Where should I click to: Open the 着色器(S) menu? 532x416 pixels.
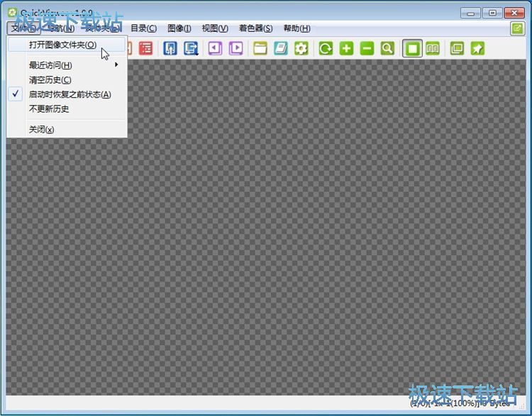tap(255, 28)
